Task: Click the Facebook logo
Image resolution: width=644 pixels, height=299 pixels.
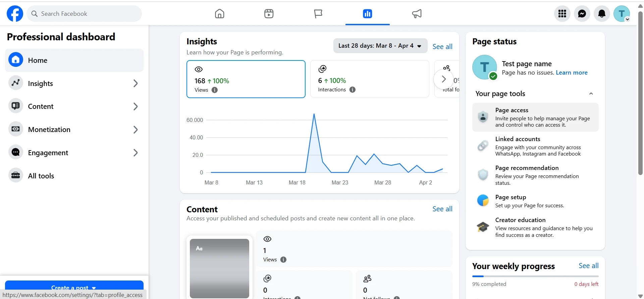Action: (15, 14)
